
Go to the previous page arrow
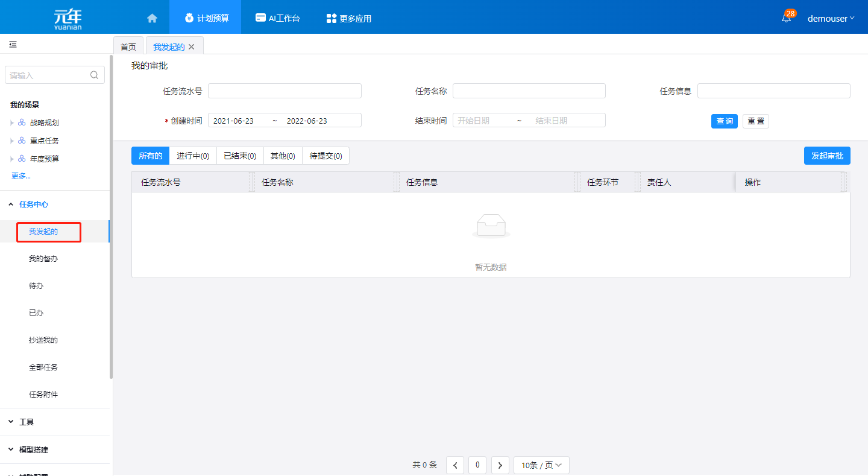click(x=454, y=465)
